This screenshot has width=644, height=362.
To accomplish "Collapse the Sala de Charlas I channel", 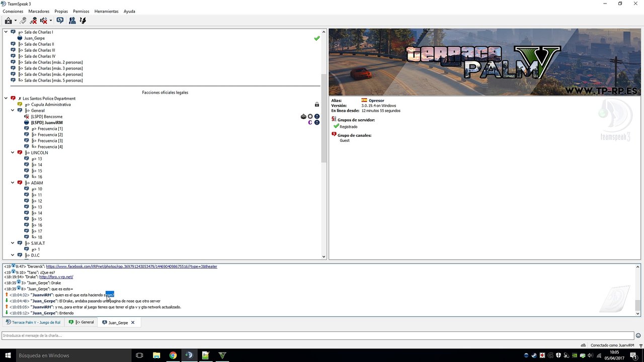I will [x=6, y=32].
